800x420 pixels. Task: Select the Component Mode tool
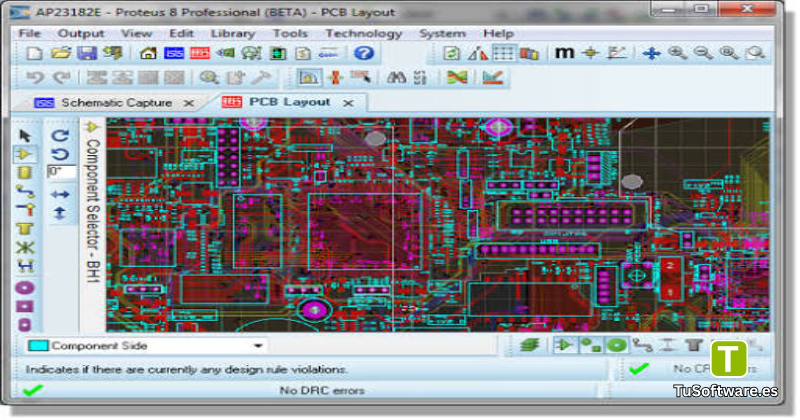(x=24, y=154)
